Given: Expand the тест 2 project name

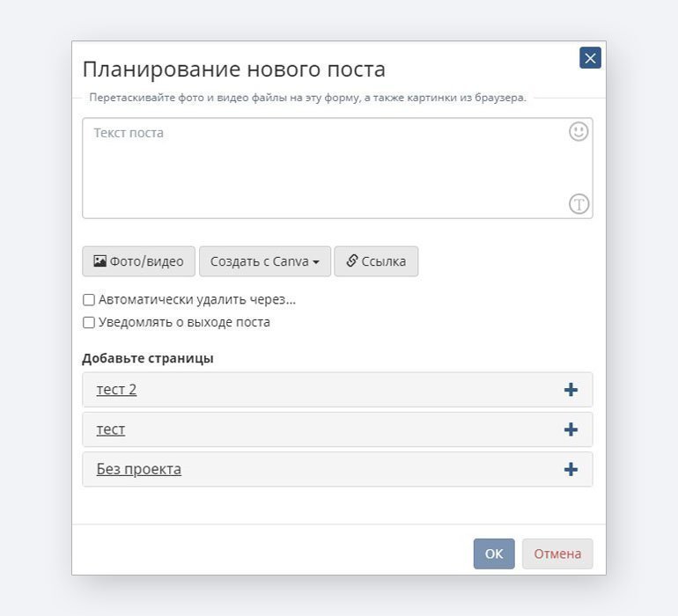Looking at the screenshot, I should 116,390.
